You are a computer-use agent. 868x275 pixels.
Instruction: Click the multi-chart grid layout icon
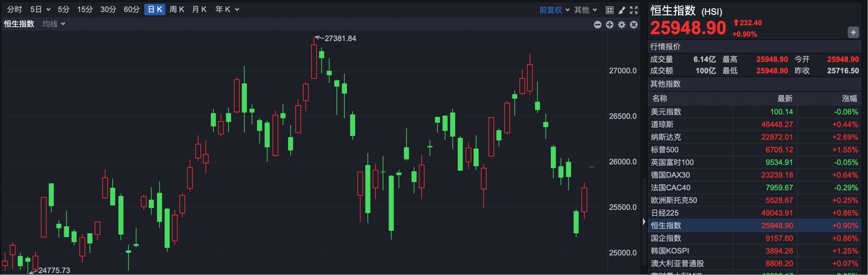[x=609, y=10]
